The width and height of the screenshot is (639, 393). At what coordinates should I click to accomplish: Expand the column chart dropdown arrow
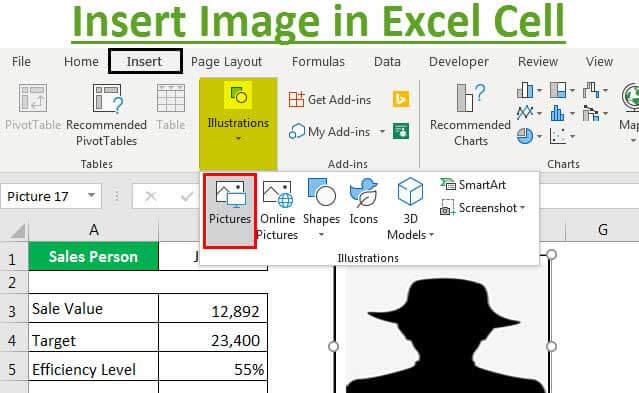(x=539, y=91)
